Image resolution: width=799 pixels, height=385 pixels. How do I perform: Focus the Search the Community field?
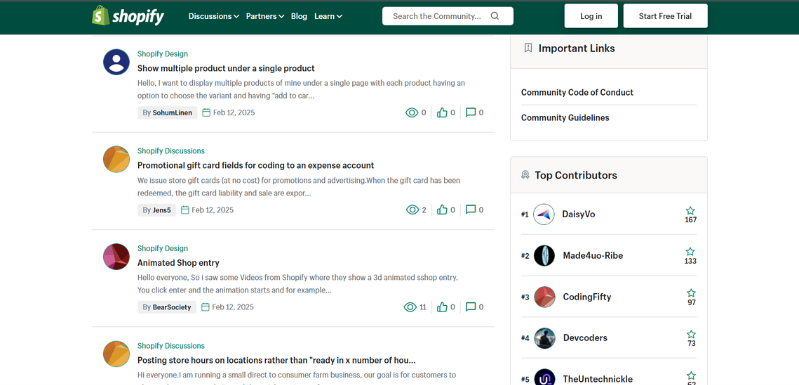pos(447,16)
